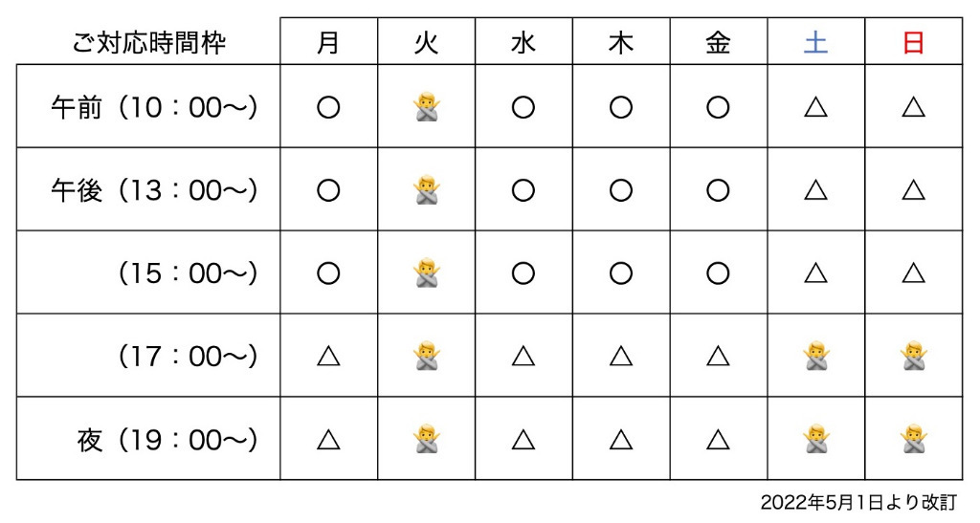Click the no-gesture emoji for Tuesday 15:00 slot
The width and height of the screenshot is (980, 523).
coord(426,273)
